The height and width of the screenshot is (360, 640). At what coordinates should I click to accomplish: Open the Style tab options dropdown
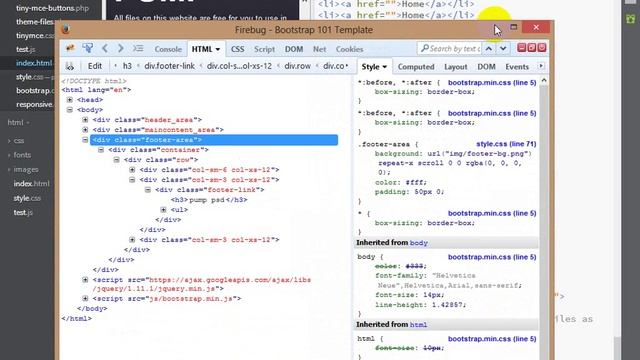tap(384, 67)
